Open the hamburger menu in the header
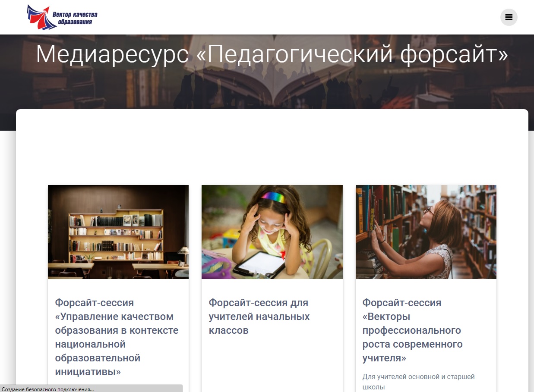Viewport: 534px width, 392px height. pos(509,17)
